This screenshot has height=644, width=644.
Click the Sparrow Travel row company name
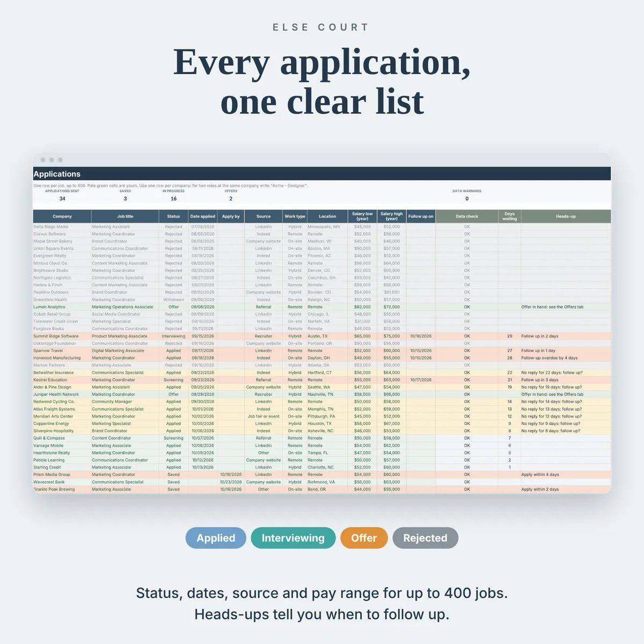pos(48,350)
